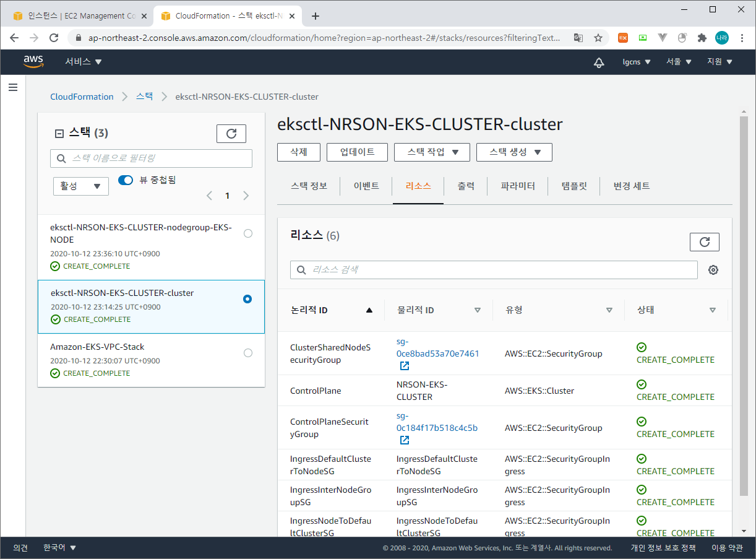
Task: Open the CloudFormation breadcrumb link
Action: 82,97
